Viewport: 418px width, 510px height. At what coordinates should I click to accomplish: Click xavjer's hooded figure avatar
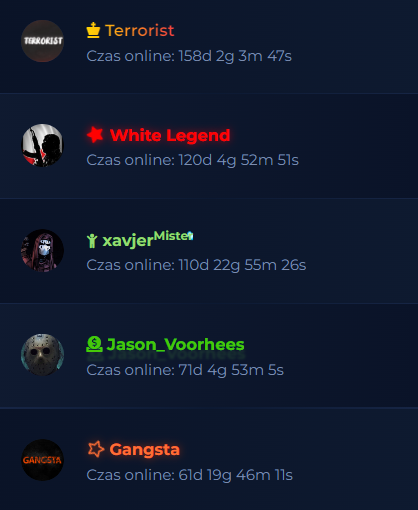pos(42,250)
